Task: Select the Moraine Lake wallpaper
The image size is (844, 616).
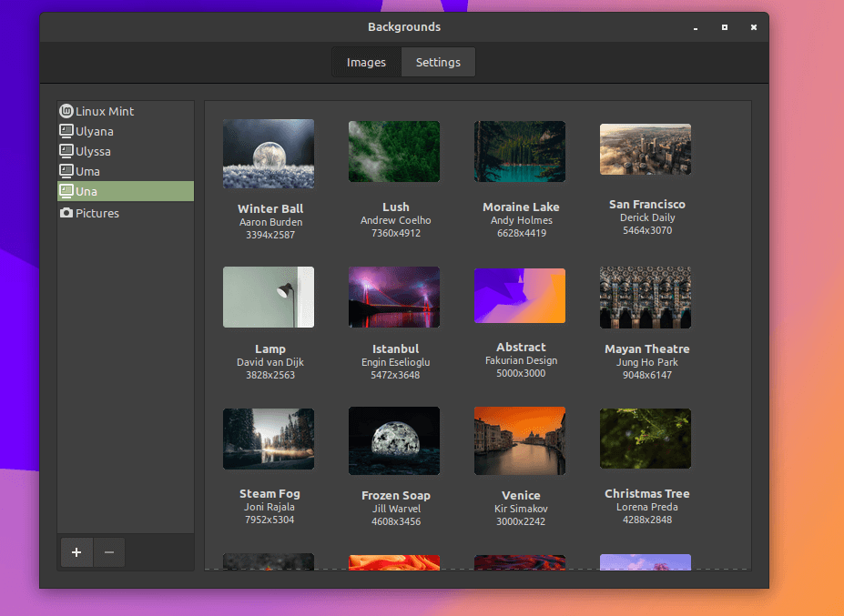Action: point(520,152)
